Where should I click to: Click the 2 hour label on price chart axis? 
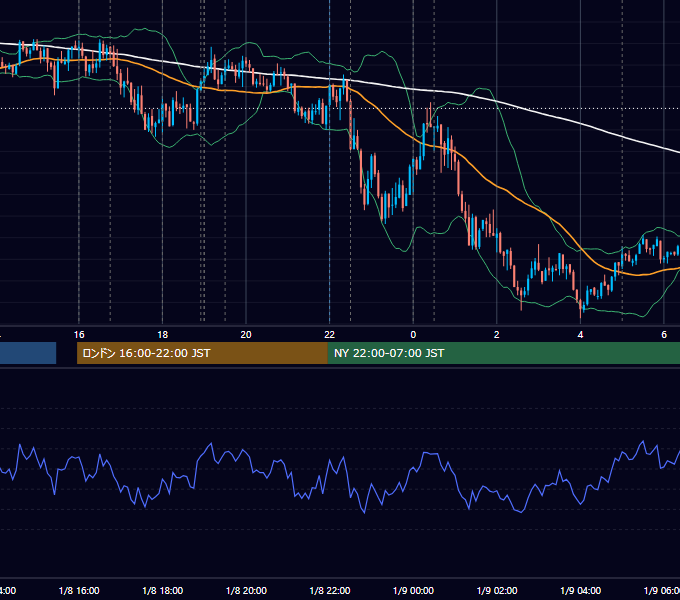(497, 335)
